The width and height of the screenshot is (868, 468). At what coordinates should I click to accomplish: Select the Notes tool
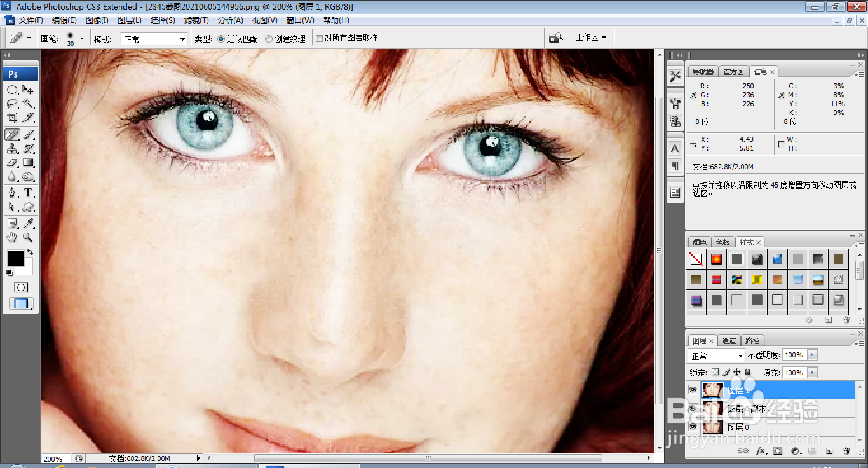12,223
